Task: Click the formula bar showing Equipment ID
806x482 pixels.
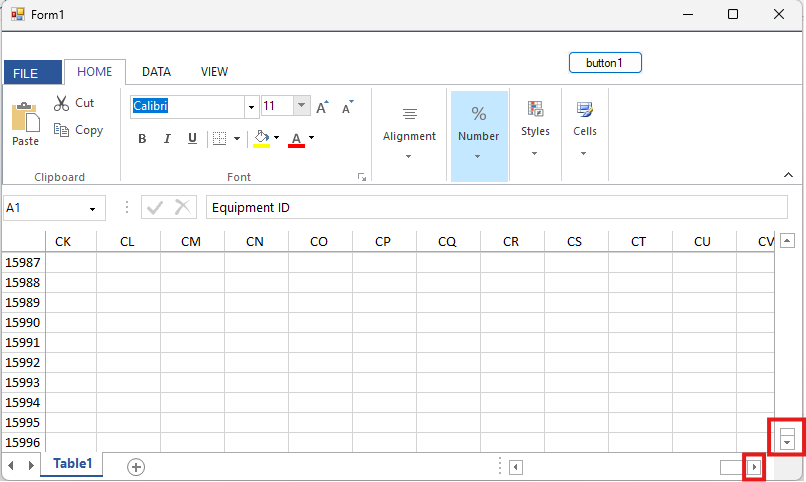Action: click(497, 207)
